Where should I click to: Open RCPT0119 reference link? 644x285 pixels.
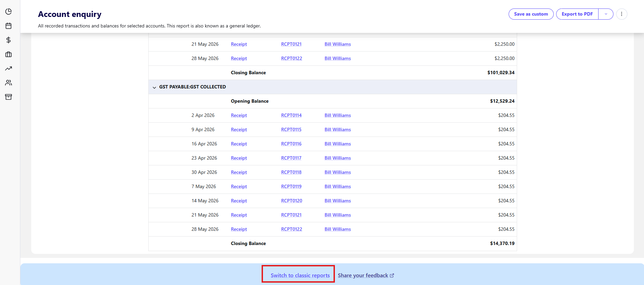(291, 186)
